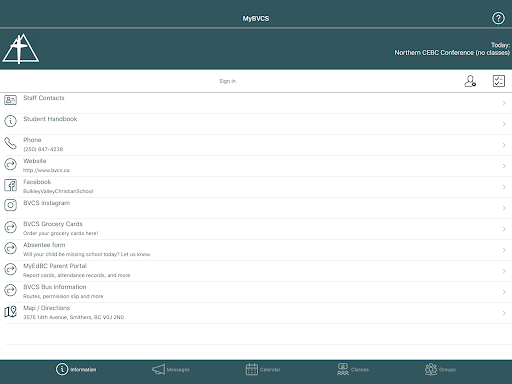Viewport: 512px width, 384px height.
Task: Click the Instagram camera icon
Action: tap(10, 205)
